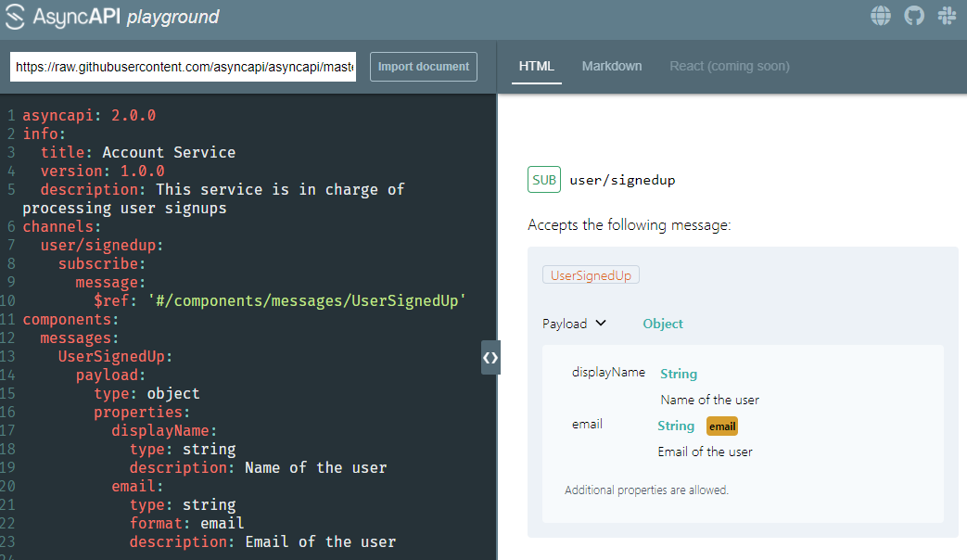Switch documentation view to Markdown

point(612,66)
